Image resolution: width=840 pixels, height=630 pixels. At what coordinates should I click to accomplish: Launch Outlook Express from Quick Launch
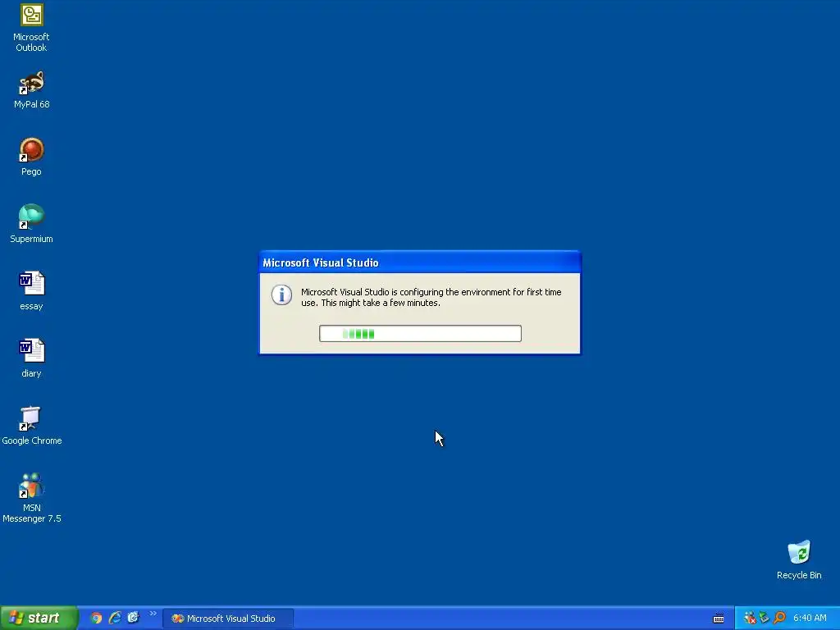pyautogui.click(x=133, y=619)
